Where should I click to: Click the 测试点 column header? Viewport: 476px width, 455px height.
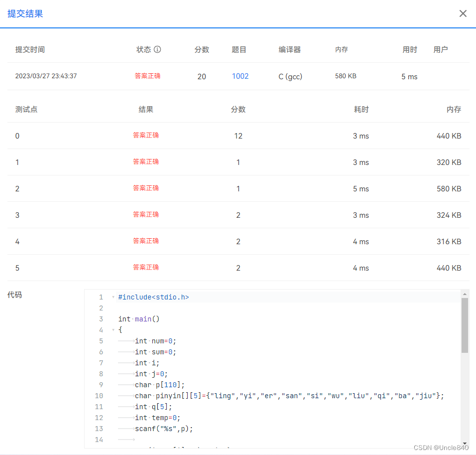(26, 109)
